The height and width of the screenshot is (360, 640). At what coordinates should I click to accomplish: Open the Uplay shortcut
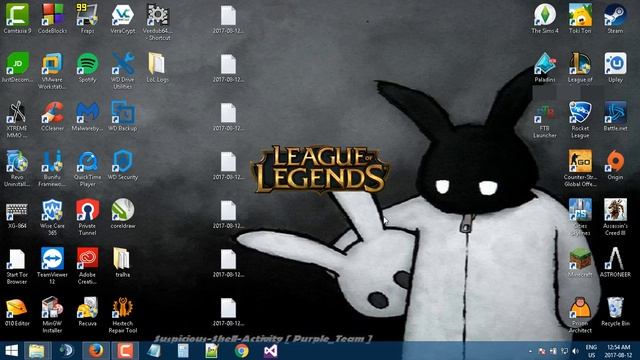615,68
